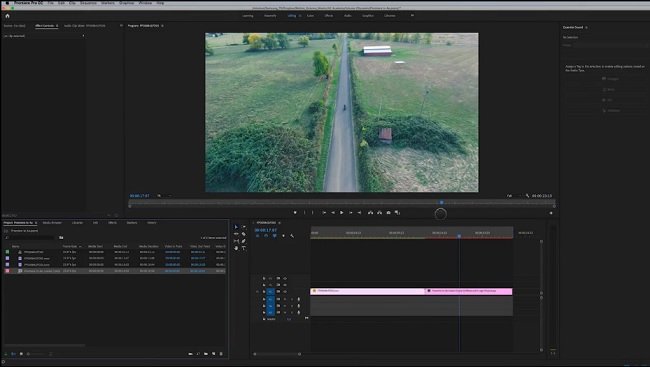Viewport: 650px width, 367px height.
Task: Click the Music button in Essential Sound
Action: point(609,90)
